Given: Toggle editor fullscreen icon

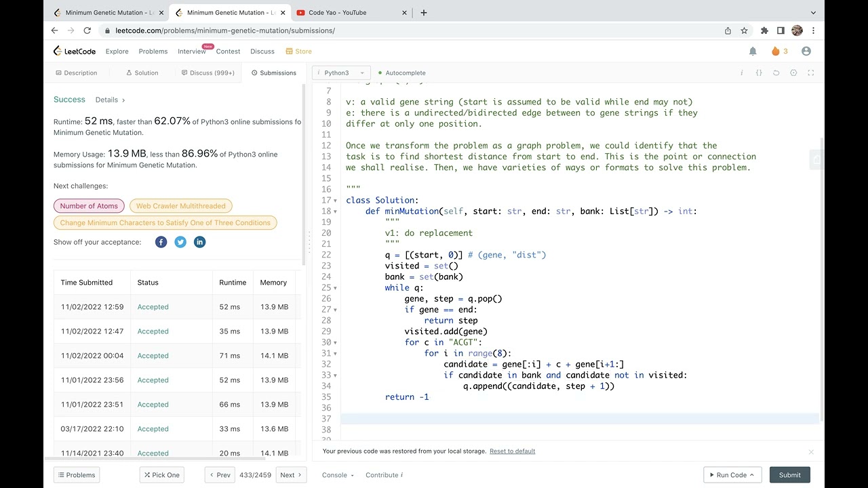Looking at the screenshot, I should (810, 73).
